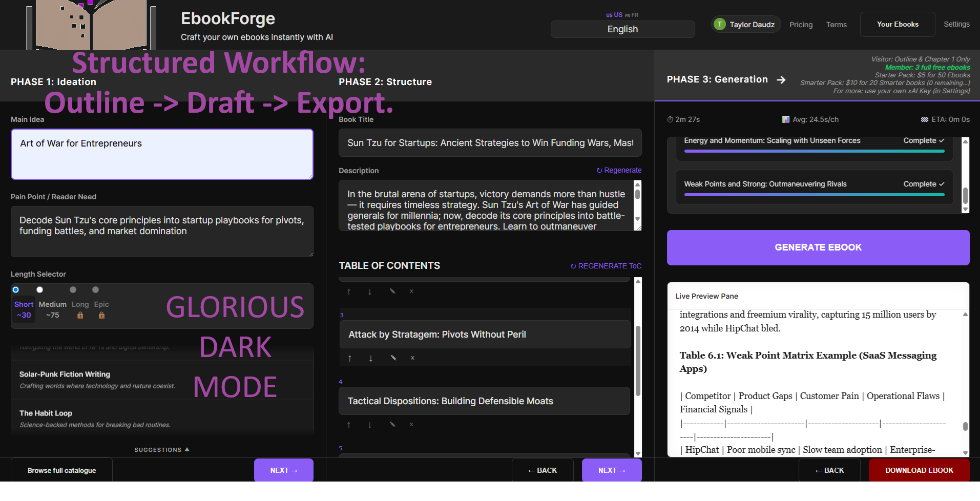Click the green T user avatar
The width and height of the screenshot is (980, 501).
(x=720, y=24)
